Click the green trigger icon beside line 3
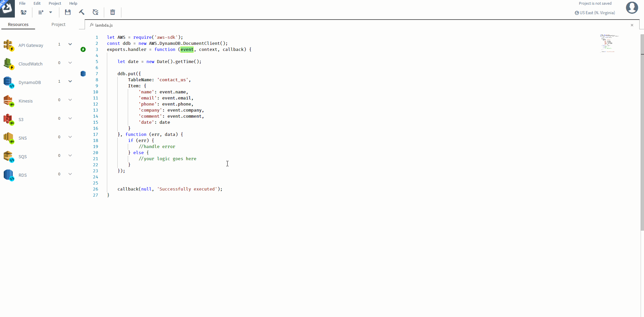The width and height of the screenshot is (644, 317). coord(83,50)
